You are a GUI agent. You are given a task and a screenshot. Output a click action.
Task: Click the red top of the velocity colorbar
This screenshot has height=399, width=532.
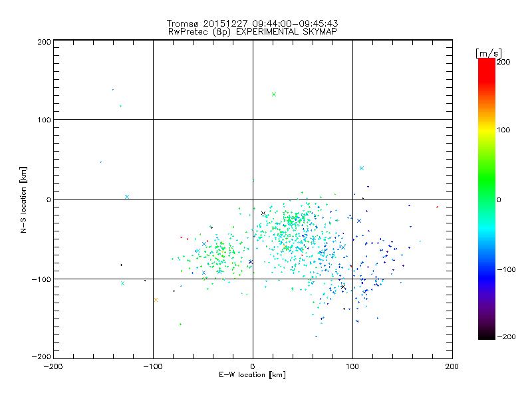point(486,62)
